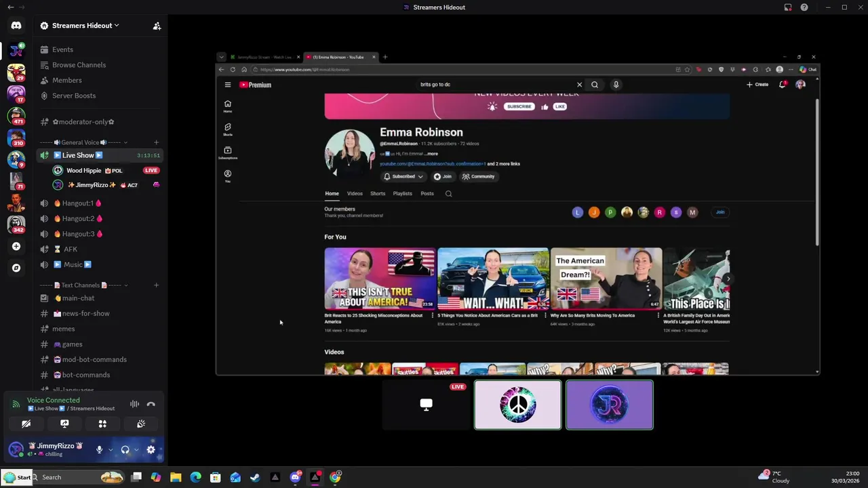Open Server Boosts in Discord sidebar

pyautogui.click(x=74, y=96)
